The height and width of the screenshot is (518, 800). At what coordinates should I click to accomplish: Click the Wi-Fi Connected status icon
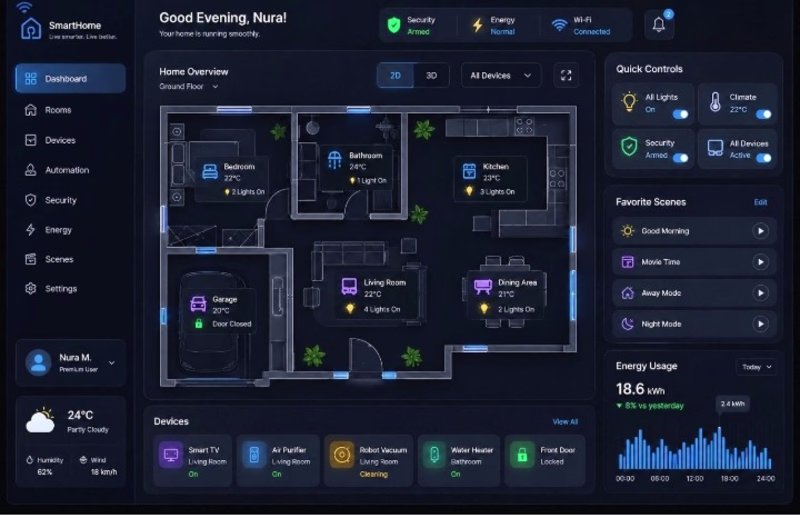(x=560, y=25)
